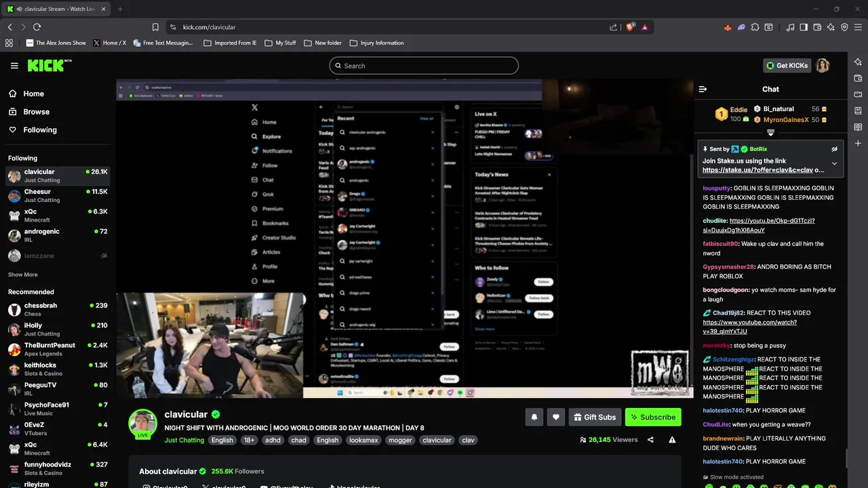Hide the pinned BotRix message
The height and width of the screenshot is (488, 868).
coord(834,149)
